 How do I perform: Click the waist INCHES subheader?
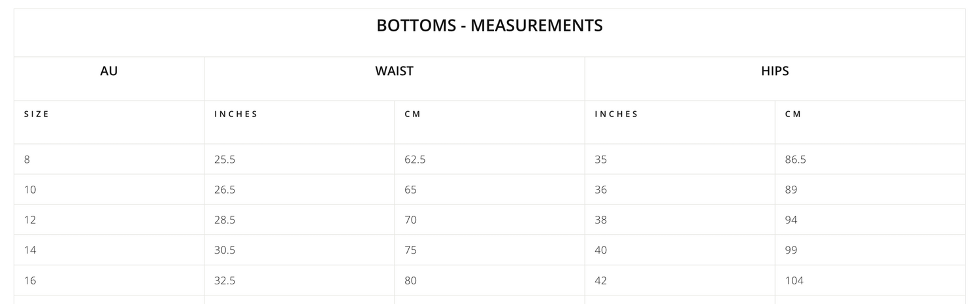coord(236,114)
